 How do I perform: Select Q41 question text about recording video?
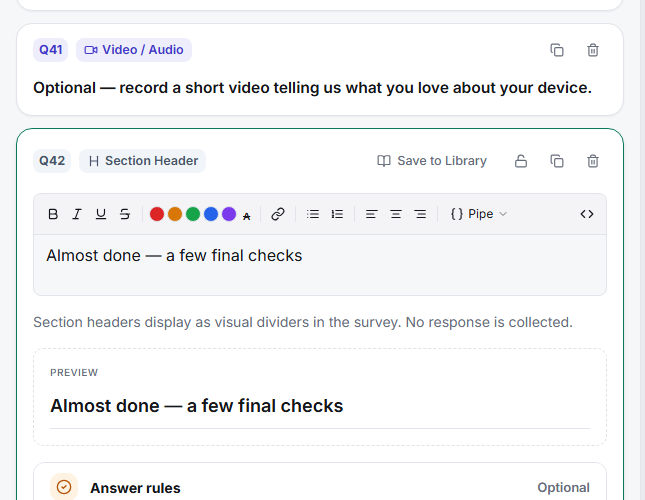click(x=312, y=88)
